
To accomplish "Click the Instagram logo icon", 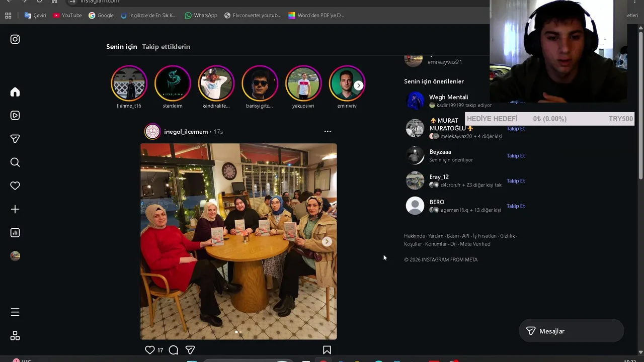I will coord(15,39).
